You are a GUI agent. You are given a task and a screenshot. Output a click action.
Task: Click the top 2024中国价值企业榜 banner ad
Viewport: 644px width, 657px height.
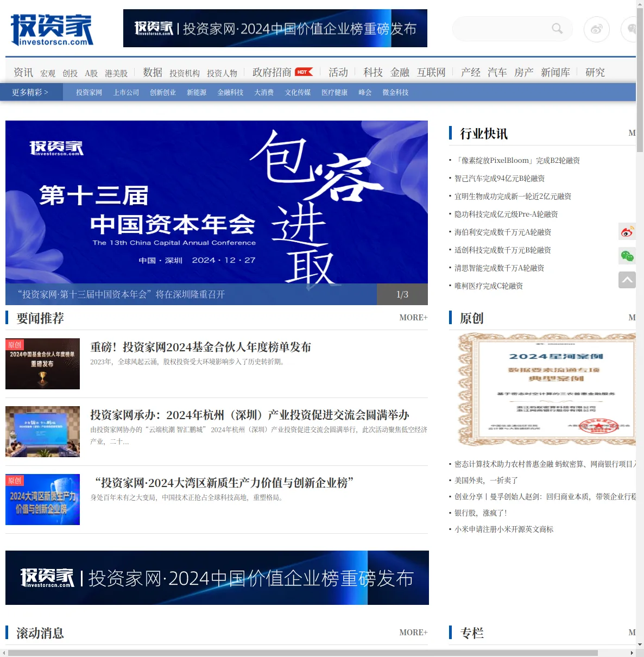click(x=275, y=28)
